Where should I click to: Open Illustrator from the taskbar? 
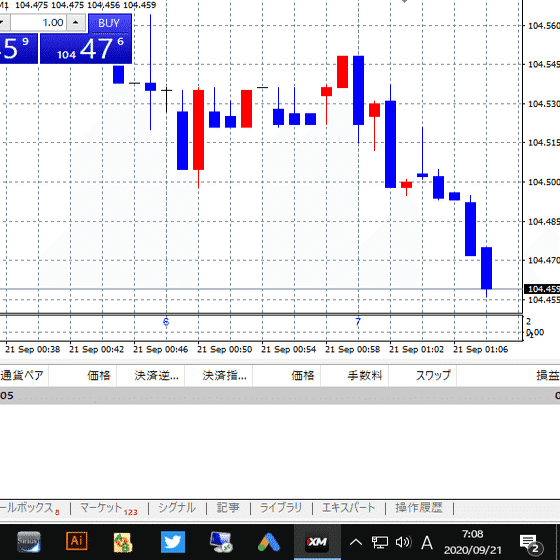76,541
